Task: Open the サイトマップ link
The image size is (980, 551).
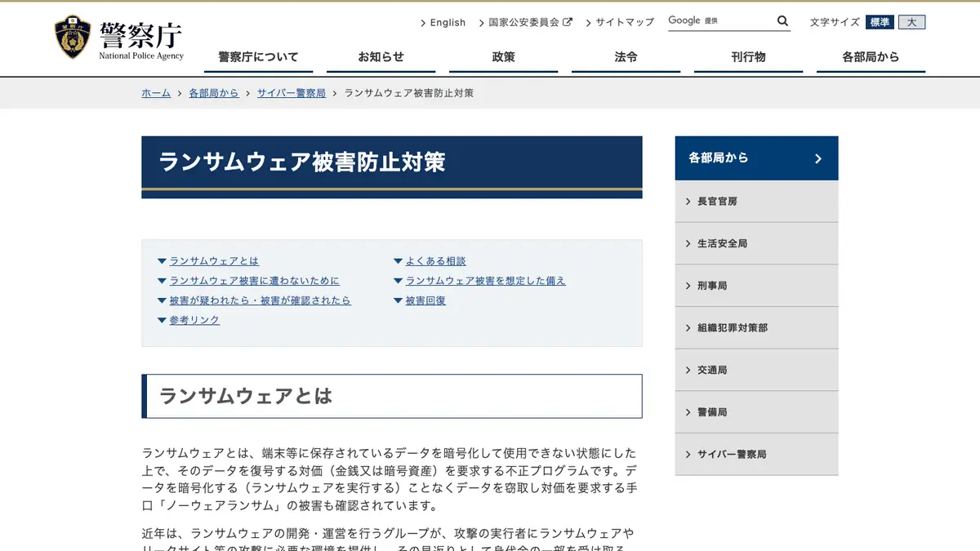Action: (x=625, y=22)
